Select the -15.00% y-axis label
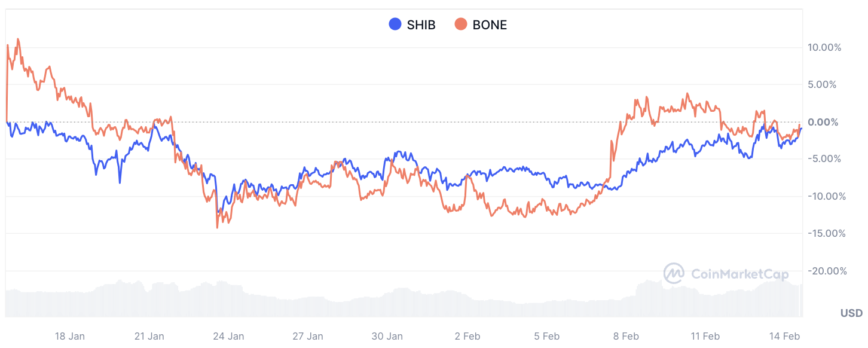The image size is (868, 348). point(824,233)
